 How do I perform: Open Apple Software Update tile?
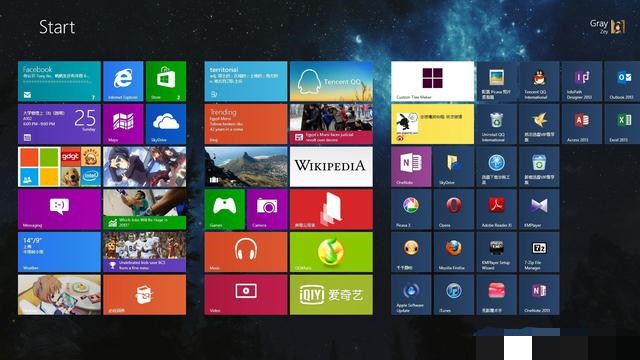point(411,295)
